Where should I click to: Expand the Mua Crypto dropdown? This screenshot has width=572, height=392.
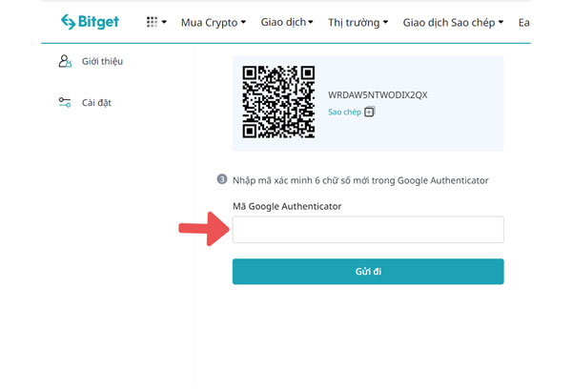pos(213,22)
